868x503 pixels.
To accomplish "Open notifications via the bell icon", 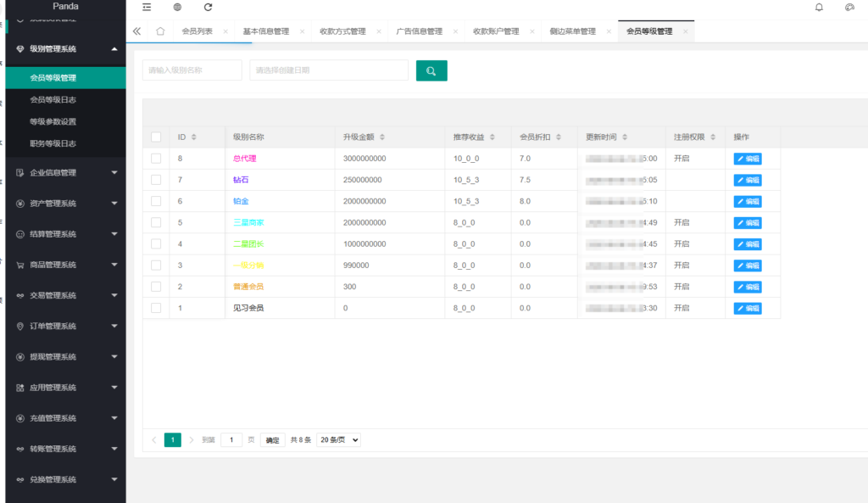I will (x=819, y=7).
